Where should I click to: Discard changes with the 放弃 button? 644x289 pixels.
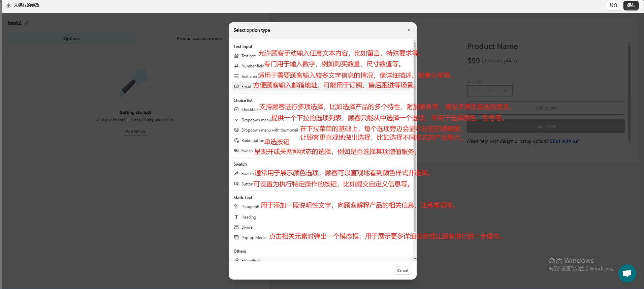[613, 5]
